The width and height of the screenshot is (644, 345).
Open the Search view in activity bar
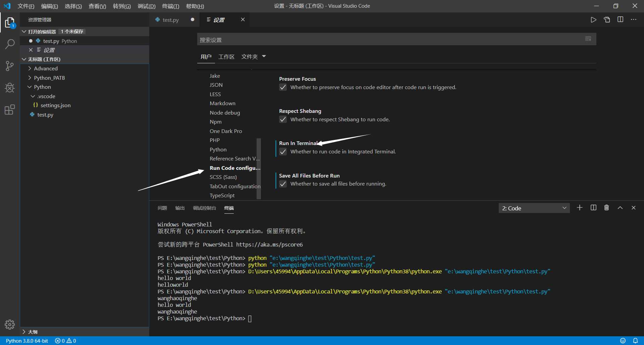pyautogui.click(x=10, y=44)
